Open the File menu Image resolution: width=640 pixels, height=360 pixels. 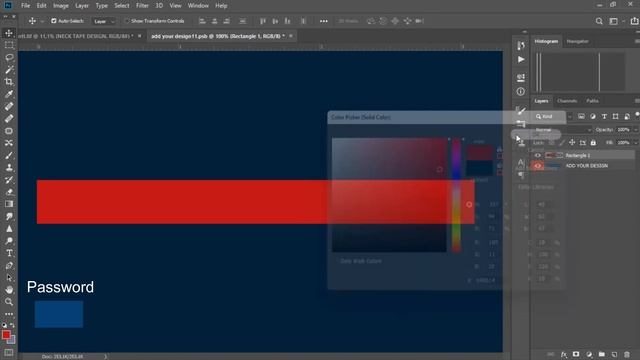[x=25, y=6]
